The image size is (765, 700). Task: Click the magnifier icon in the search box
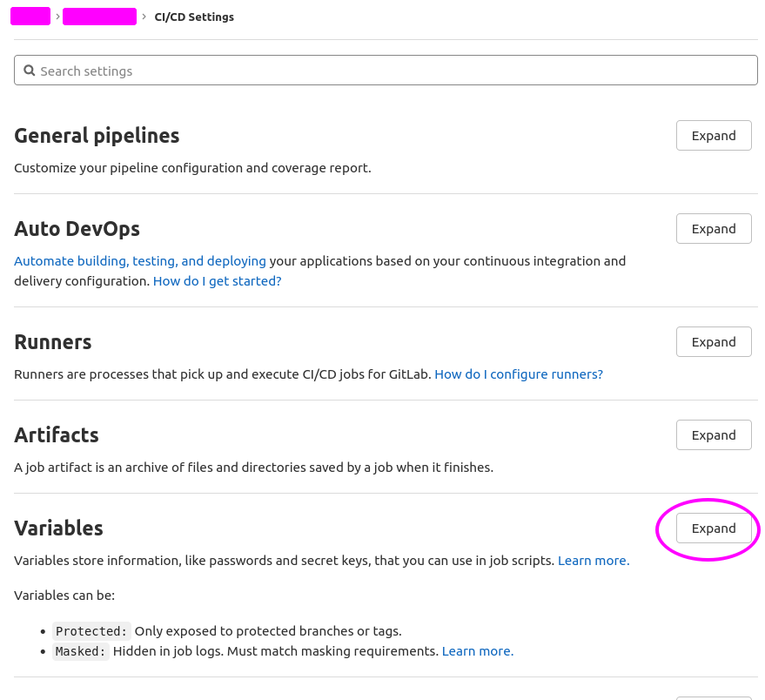pos(29,71)
